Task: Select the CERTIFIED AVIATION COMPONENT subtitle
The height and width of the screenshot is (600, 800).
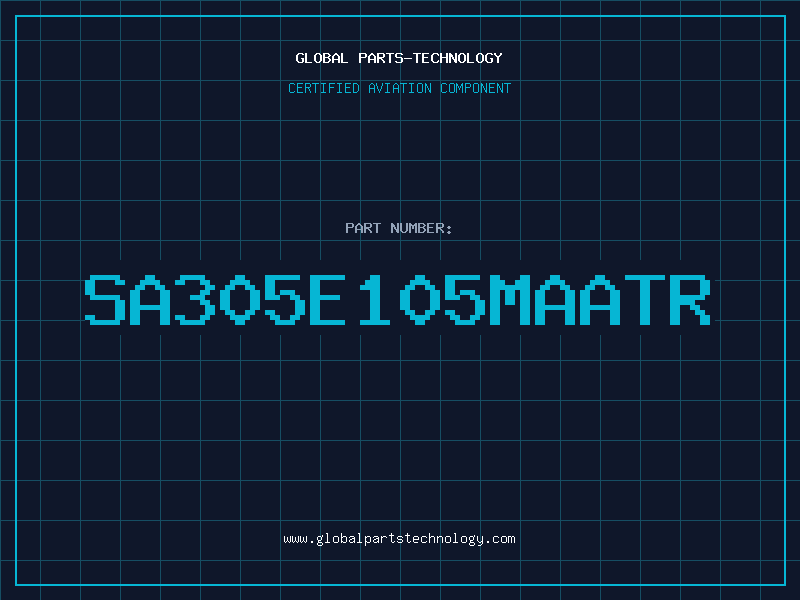Action: coord(399,88)
